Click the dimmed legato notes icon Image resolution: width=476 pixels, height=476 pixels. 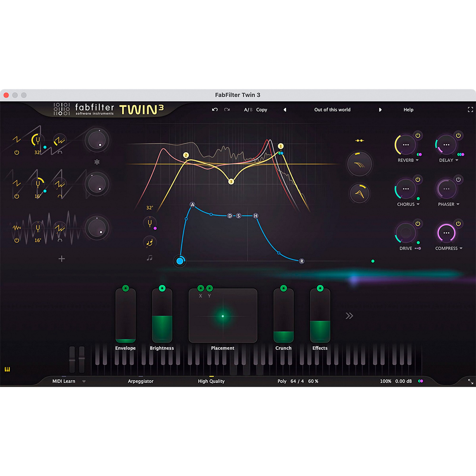point(149,258)
